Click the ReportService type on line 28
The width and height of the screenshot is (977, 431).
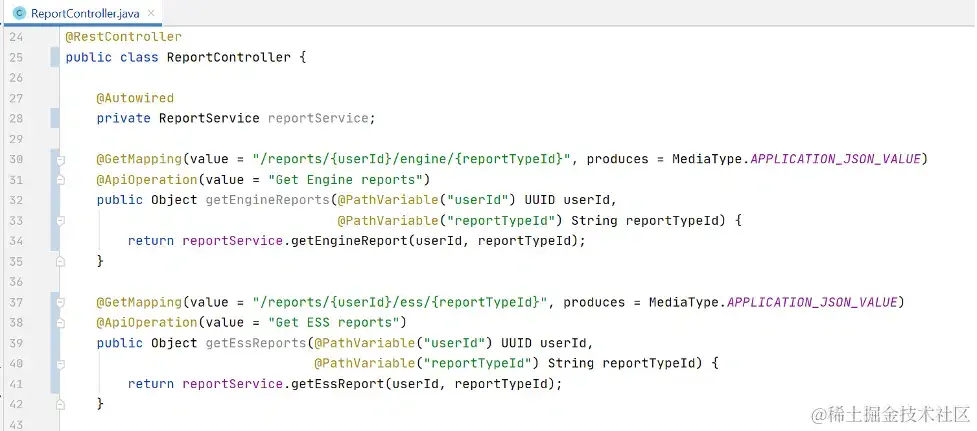209,118
